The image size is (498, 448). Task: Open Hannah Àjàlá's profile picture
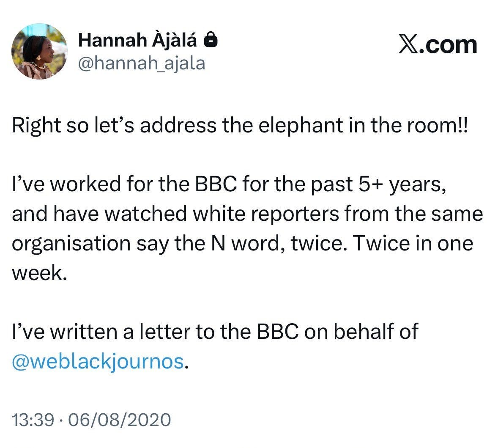click(x=39, y=51)
